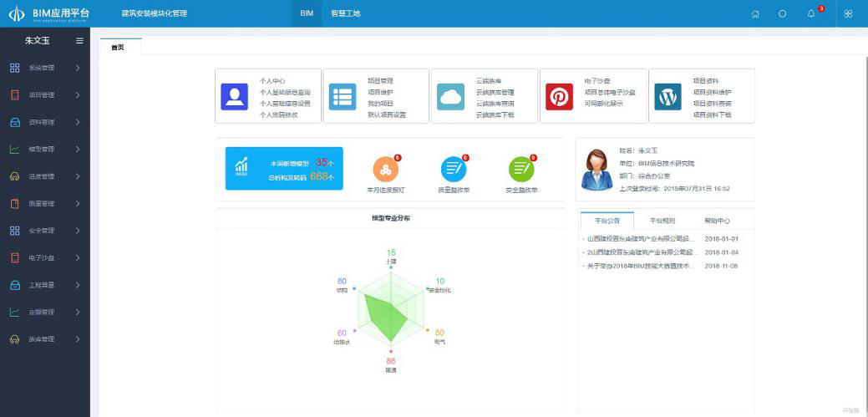This screenshot has width=868, height=417.
Task: Click the 云端族库 cloud icon
Action: [451, 96]
